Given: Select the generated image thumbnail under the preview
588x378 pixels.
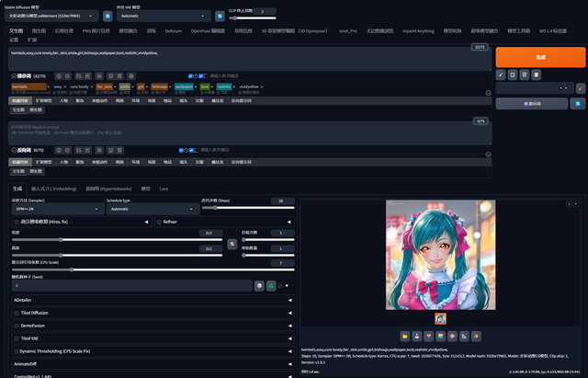Looking at the screenshot, I should [440, 319].
